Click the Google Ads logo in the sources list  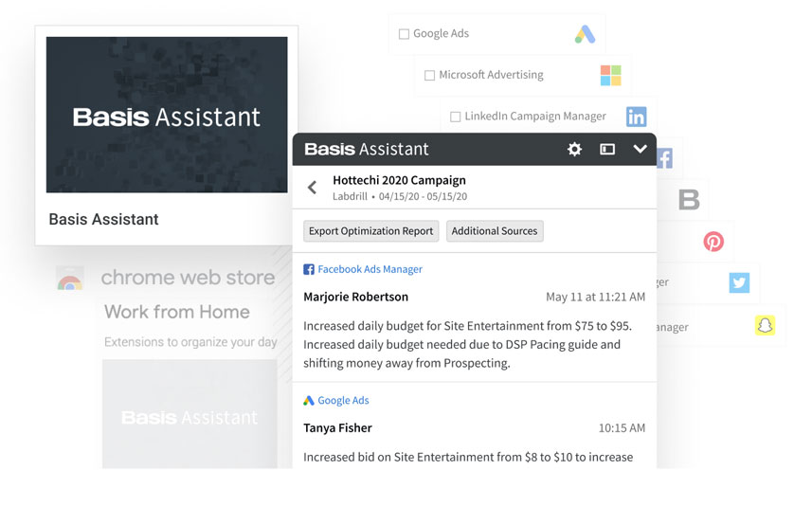(x=585, y=34)
